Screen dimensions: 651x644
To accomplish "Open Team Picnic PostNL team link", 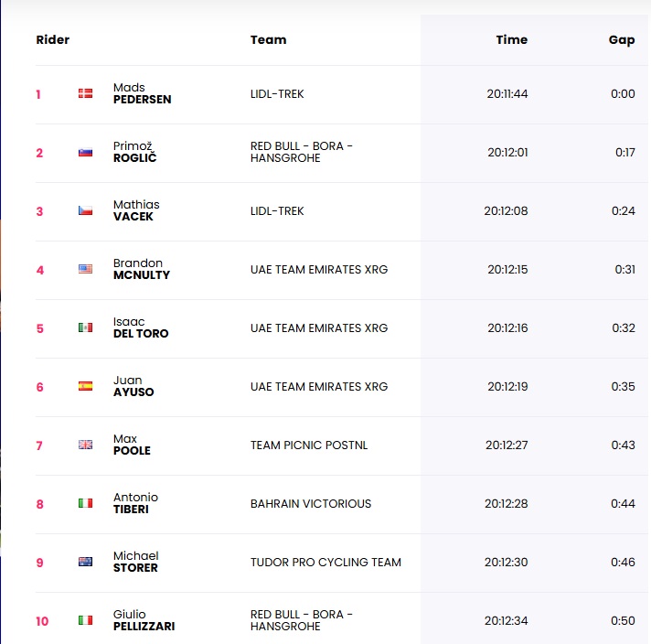I will [x=308, y=445].
